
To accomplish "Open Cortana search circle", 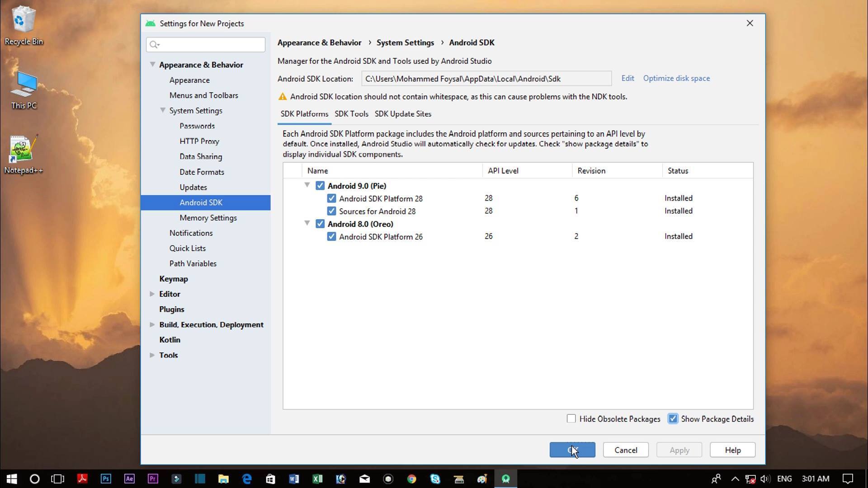I will 34,479.
